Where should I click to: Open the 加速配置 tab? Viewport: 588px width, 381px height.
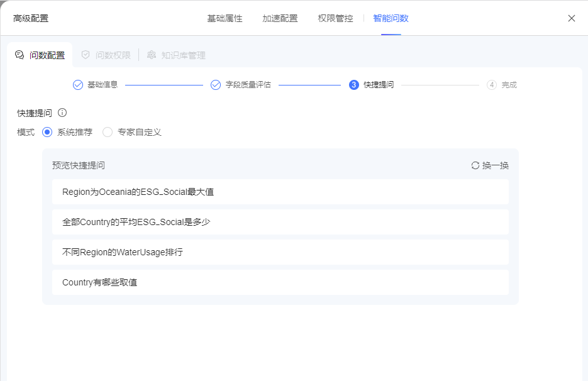(x=280, y=18)
